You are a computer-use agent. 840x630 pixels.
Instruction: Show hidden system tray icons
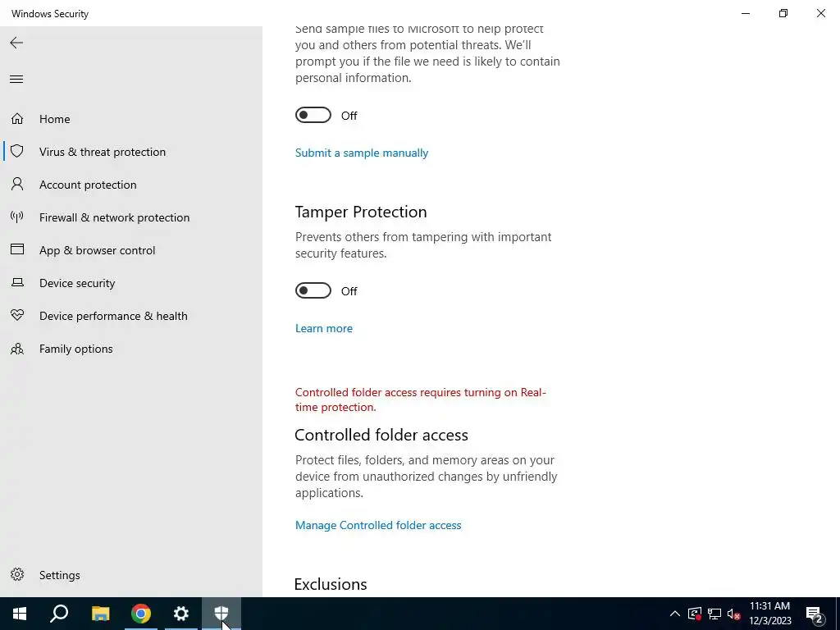[675, 614]
